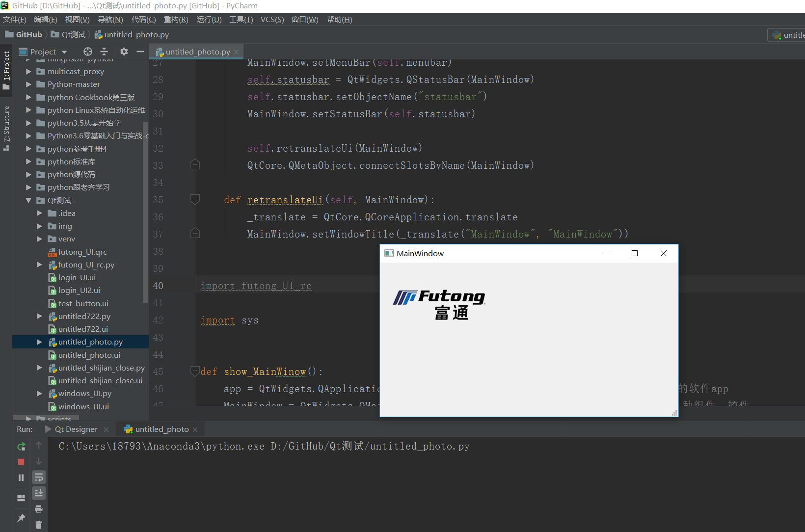This screenshot has height=532, width=805.
Task: Click line 40 import futong_UI_rc
Action: pos(256,286)
